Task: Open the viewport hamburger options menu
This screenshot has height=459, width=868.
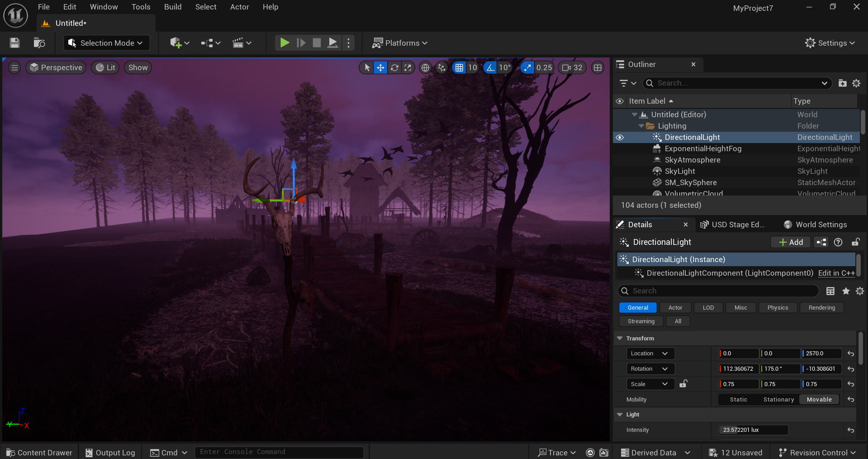Action: click(14, 67)
